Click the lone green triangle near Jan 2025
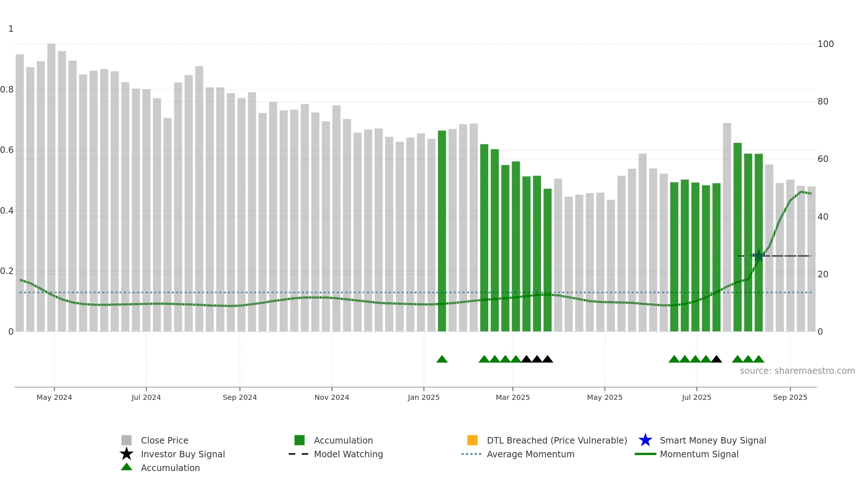The height and width of the screenshot is (488, 868). 442,359
